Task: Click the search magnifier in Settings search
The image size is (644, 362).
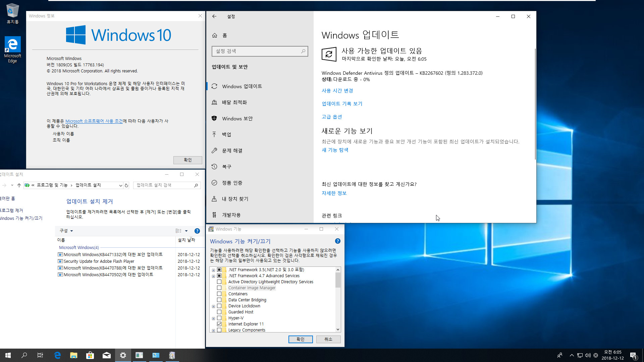Action: 303,51
